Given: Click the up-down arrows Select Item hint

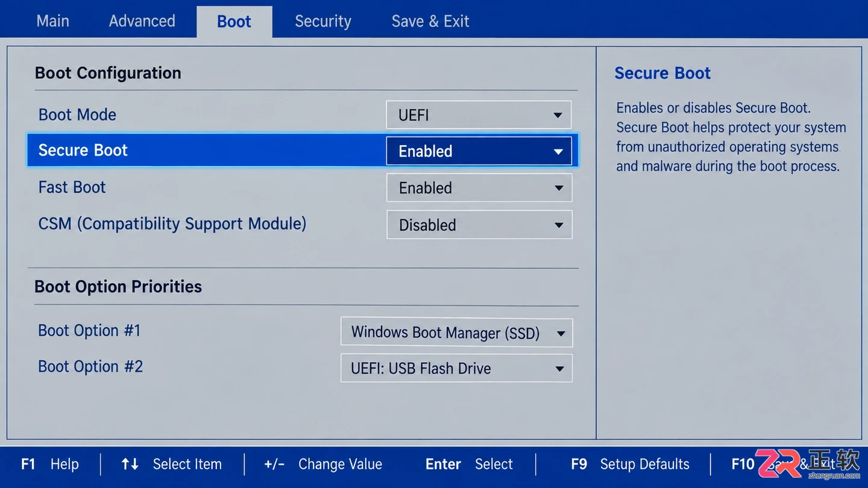Looking at the screenshot, I should 171,464.
